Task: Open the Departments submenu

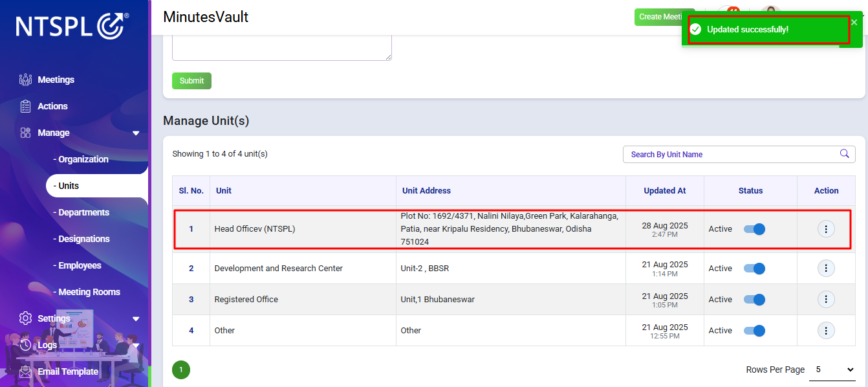Action: [81, 212]
